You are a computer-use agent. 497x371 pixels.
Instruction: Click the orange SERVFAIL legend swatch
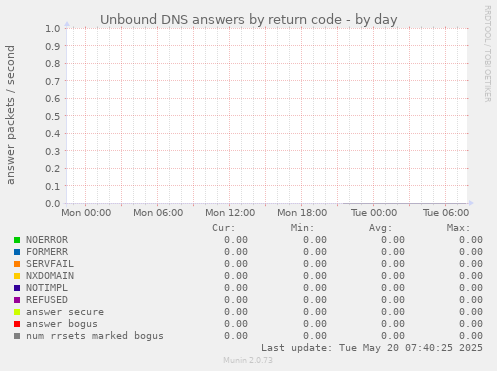[17, 264]
